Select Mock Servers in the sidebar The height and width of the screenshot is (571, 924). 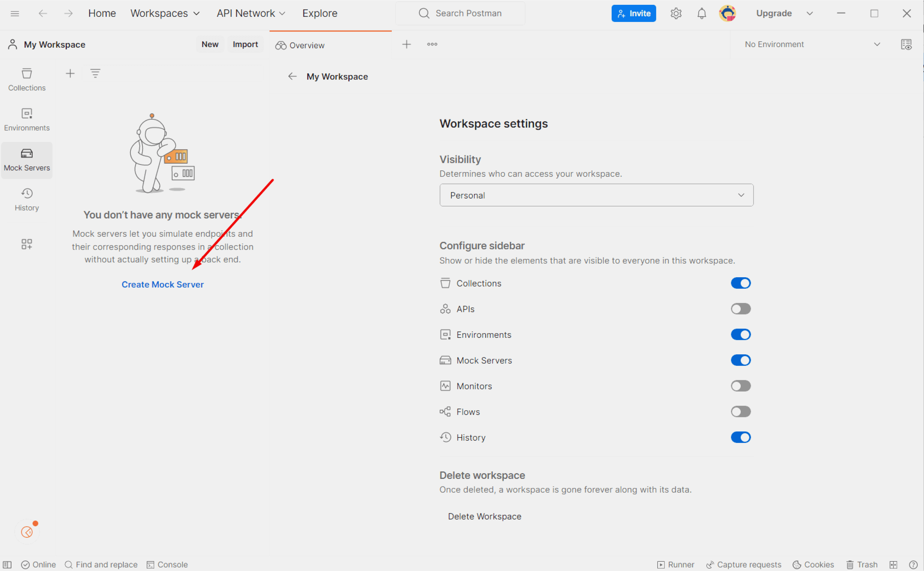(x=27, y=160)
